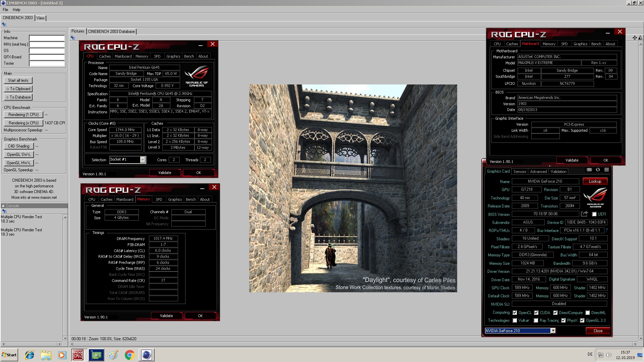This screenshot has width=644, height=362.
Task: Click the picture area horizontal scrollbar
Action: click(x=353, y=344)
